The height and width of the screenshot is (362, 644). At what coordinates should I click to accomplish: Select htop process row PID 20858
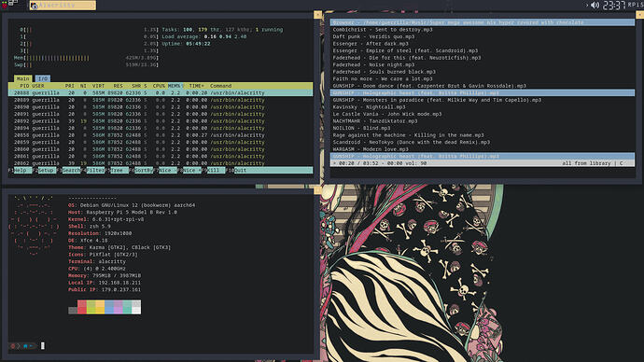click(161, 135)
